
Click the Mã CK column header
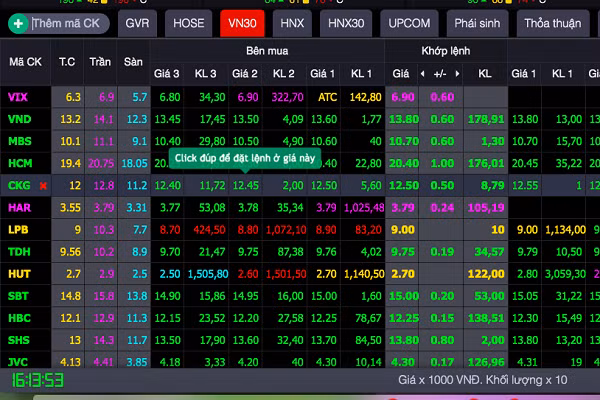(x=25, y=62)
